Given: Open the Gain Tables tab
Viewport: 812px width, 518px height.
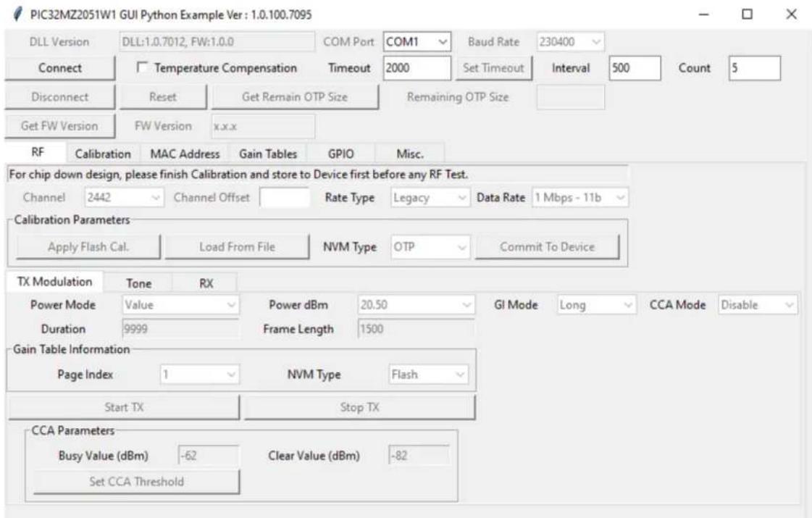Looking at the screenshot, I should click(268, 154).
